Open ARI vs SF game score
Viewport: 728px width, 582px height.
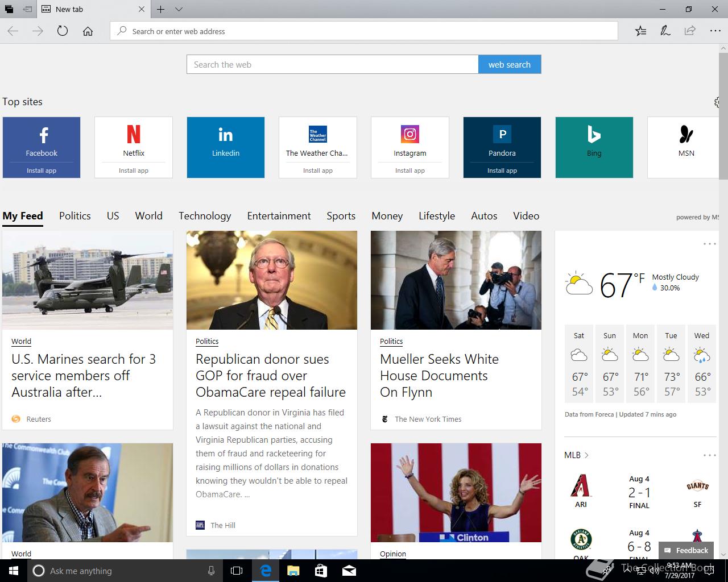[x=639, y=492]
